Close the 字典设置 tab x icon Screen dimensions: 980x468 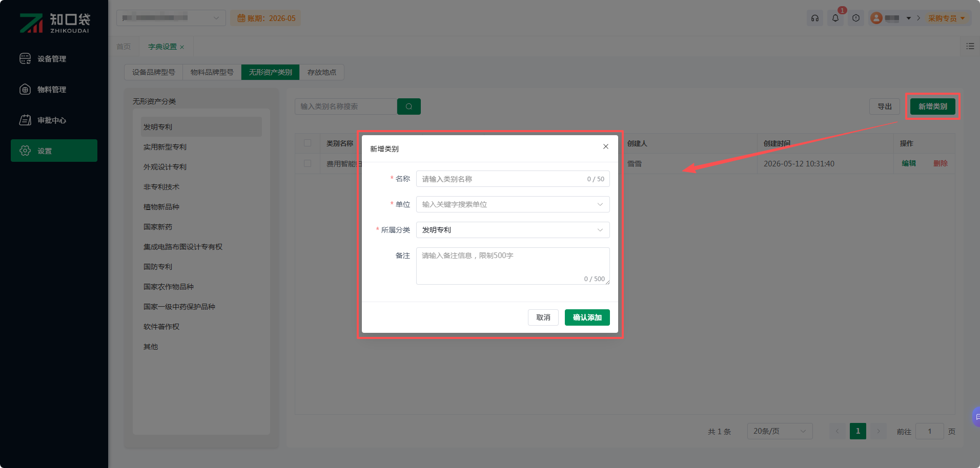(182, 47)
